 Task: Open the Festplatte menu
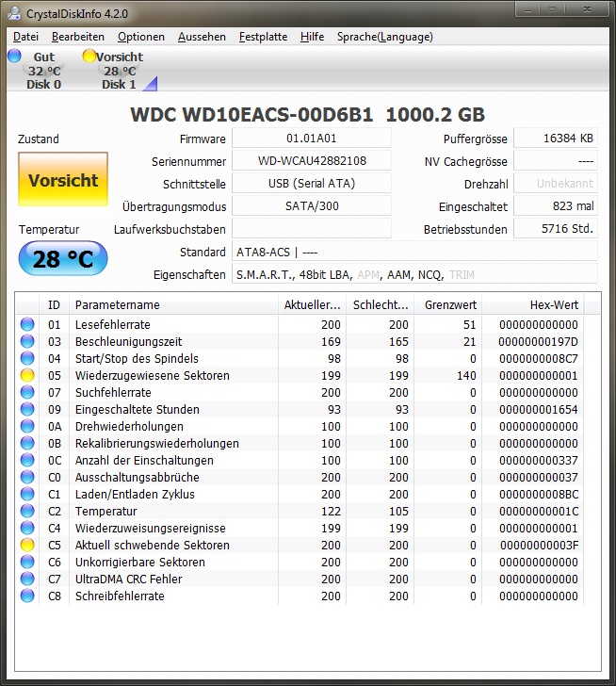[x=263, y=37]
